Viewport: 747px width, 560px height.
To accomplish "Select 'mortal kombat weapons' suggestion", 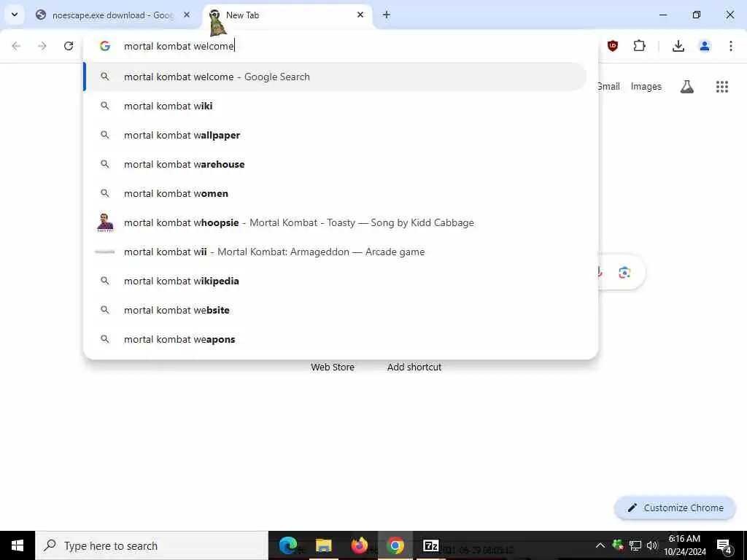I will click(336, 339).
